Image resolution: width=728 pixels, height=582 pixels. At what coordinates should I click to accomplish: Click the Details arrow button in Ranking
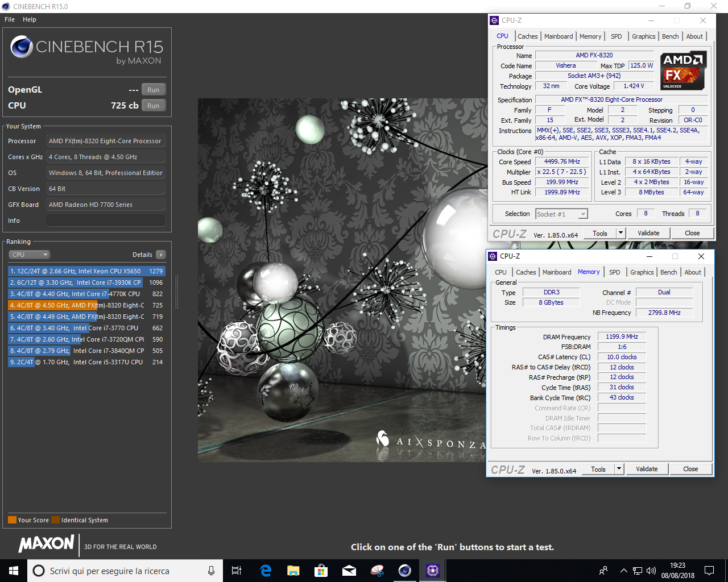tap(161, 255)
